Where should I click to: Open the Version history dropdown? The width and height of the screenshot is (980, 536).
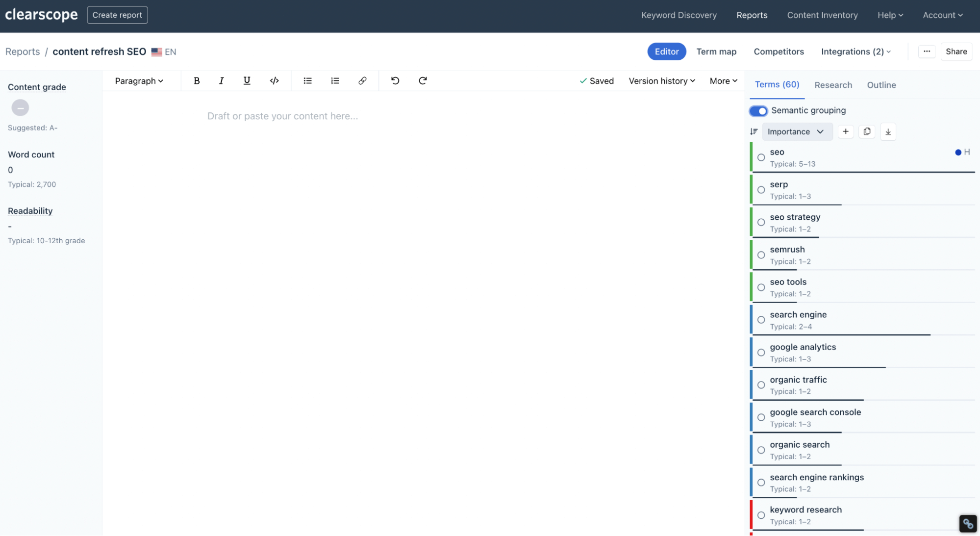(661, 81)
